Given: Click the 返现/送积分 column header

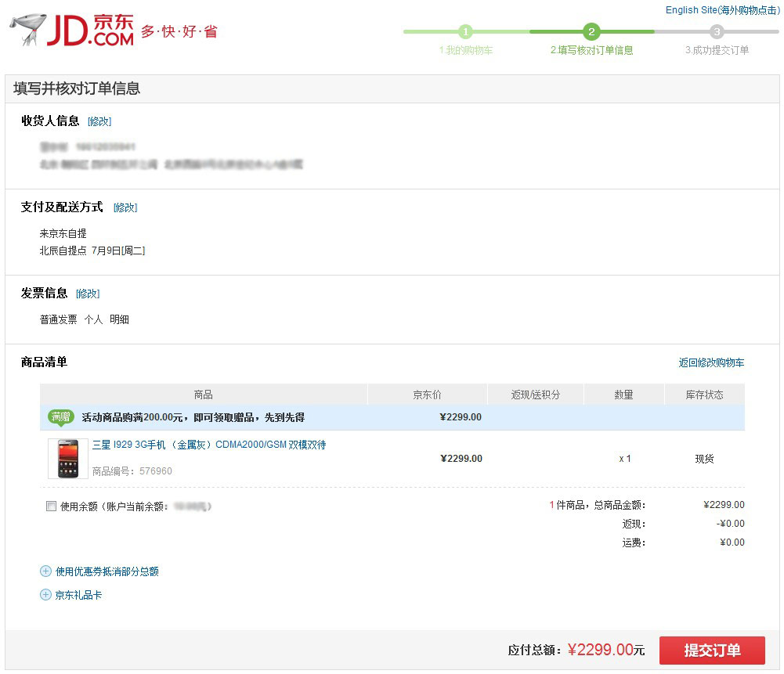Looking at the screenshot, I should click(536, 395).
